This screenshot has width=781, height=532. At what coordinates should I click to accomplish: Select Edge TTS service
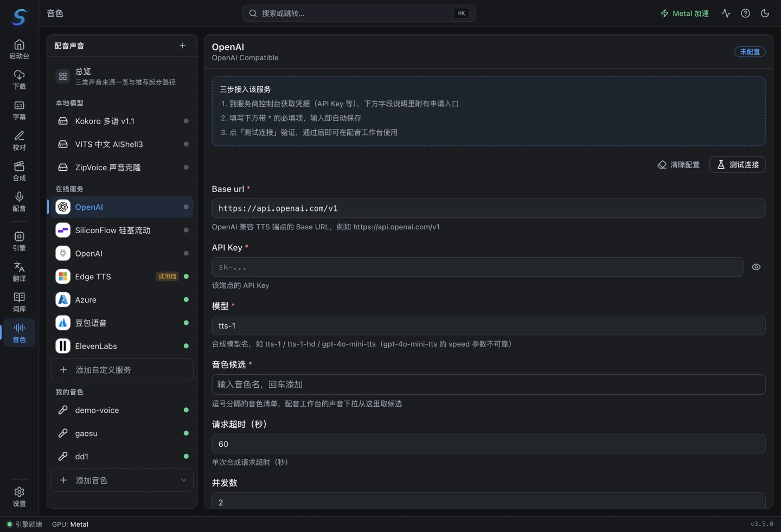(123, 277)
